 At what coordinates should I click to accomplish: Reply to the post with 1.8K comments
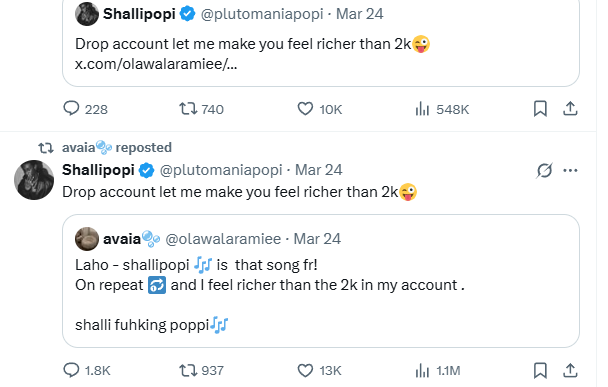point(87,370)
